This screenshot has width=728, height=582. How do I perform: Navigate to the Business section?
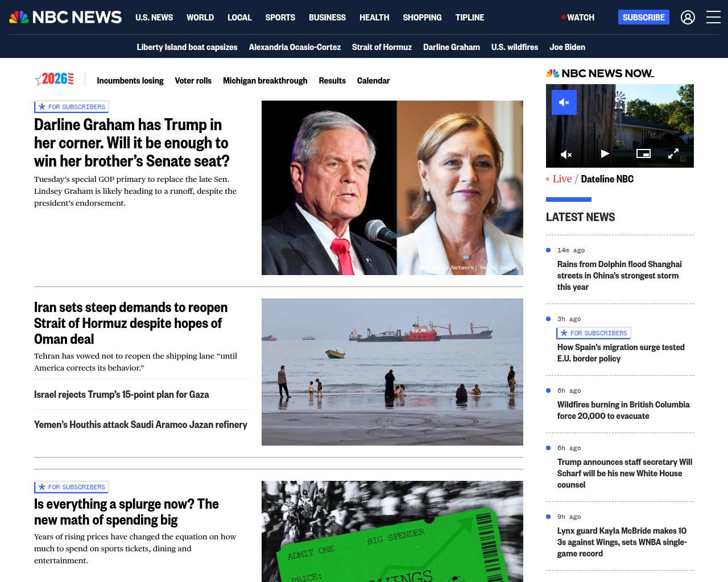pos(327,18)
